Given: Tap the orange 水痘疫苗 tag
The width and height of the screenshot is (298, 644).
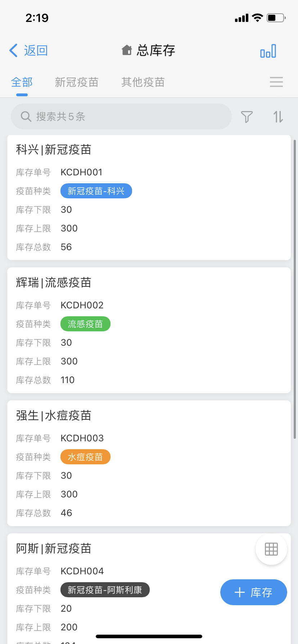Looking at the screenshot, I should pyautogui.click(x=85, y=457).
